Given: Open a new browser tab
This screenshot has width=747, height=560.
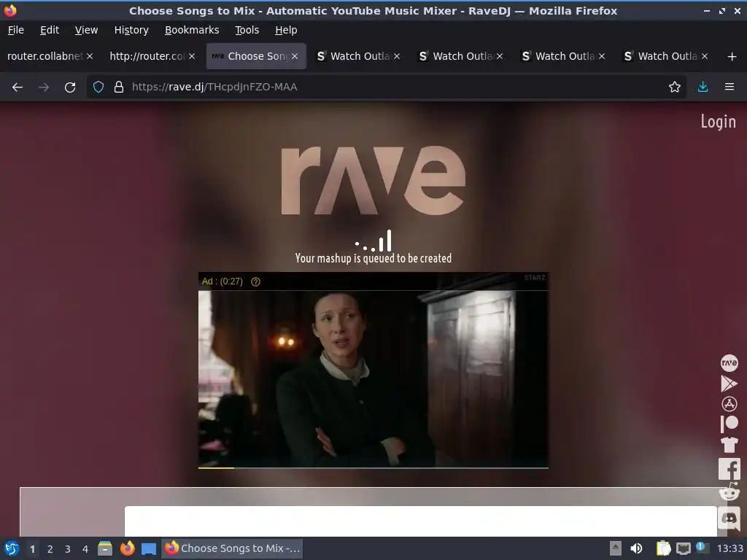Looking at the screenshot, I should [x=732, y=57].
